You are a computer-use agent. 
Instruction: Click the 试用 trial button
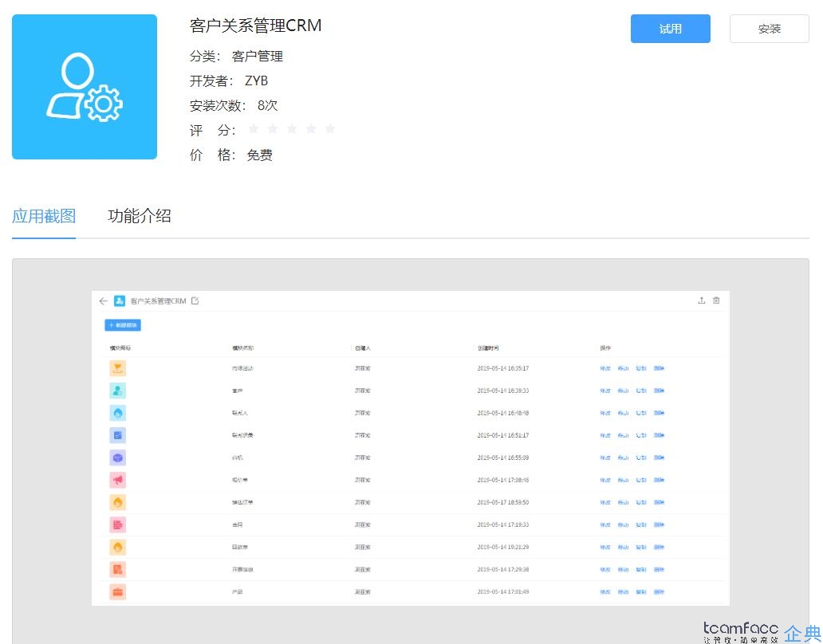[670, 29]
